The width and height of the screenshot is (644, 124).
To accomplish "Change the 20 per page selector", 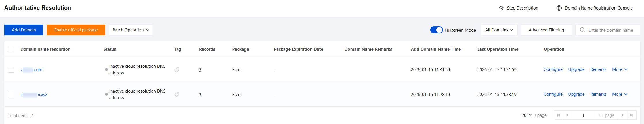I will tap(527, 115).
